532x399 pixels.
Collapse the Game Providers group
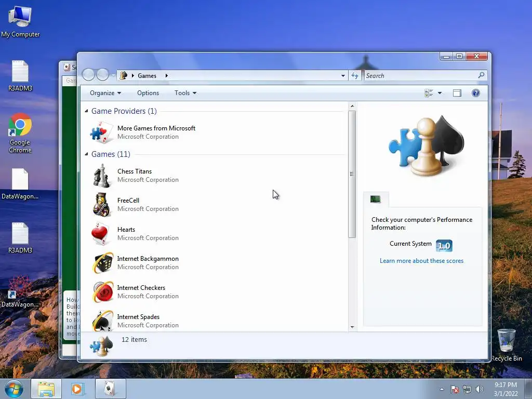pos(86,111)
